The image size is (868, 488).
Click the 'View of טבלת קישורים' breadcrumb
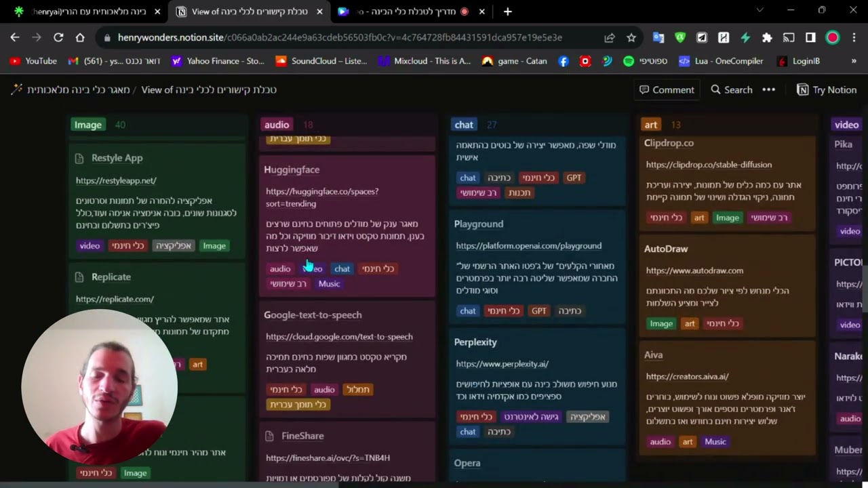(x=209, y=89)
